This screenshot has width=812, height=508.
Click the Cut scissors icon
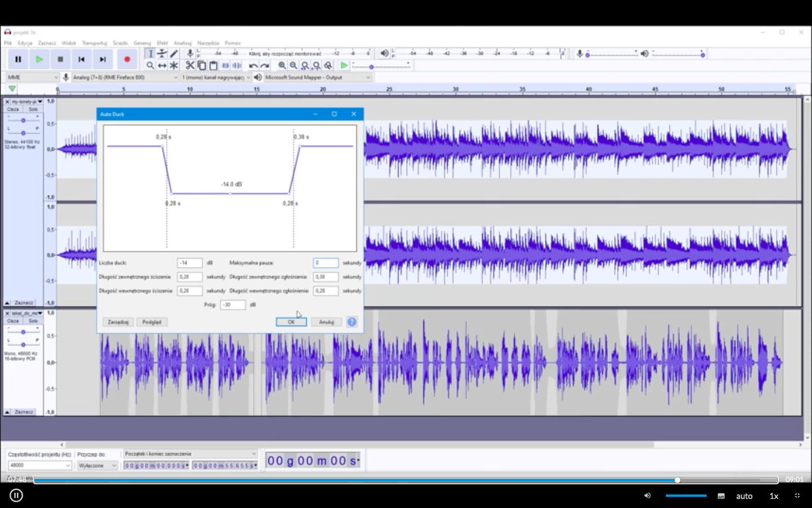click(190, 65)
